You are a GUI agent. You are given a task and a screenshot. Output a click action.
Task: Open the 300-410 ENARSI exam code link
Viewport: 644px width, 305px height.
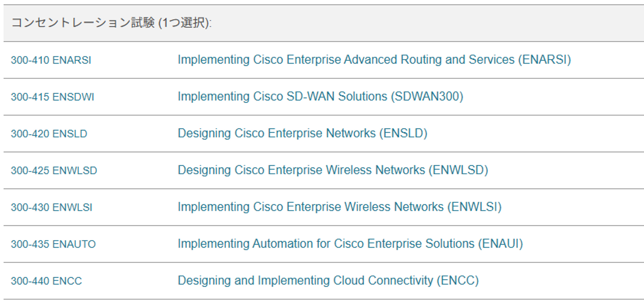pyautogui.click(x=51, y=60)
